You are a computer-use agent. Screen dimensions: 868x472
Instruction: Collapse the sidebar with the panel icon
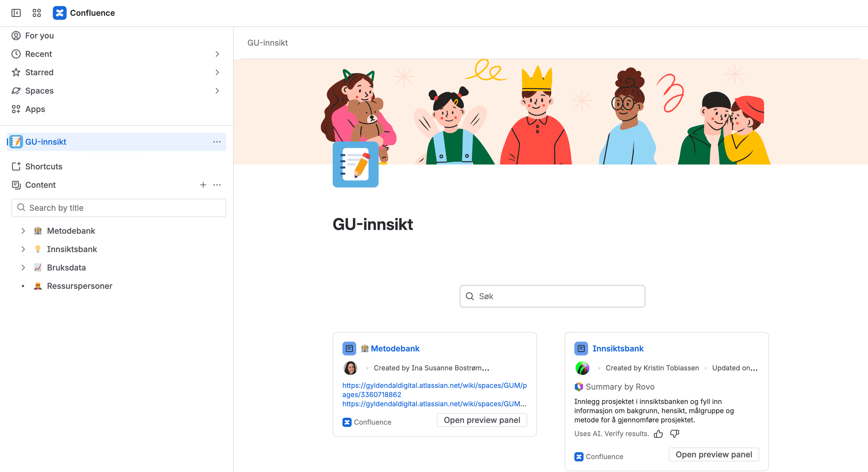coord(16,13)
